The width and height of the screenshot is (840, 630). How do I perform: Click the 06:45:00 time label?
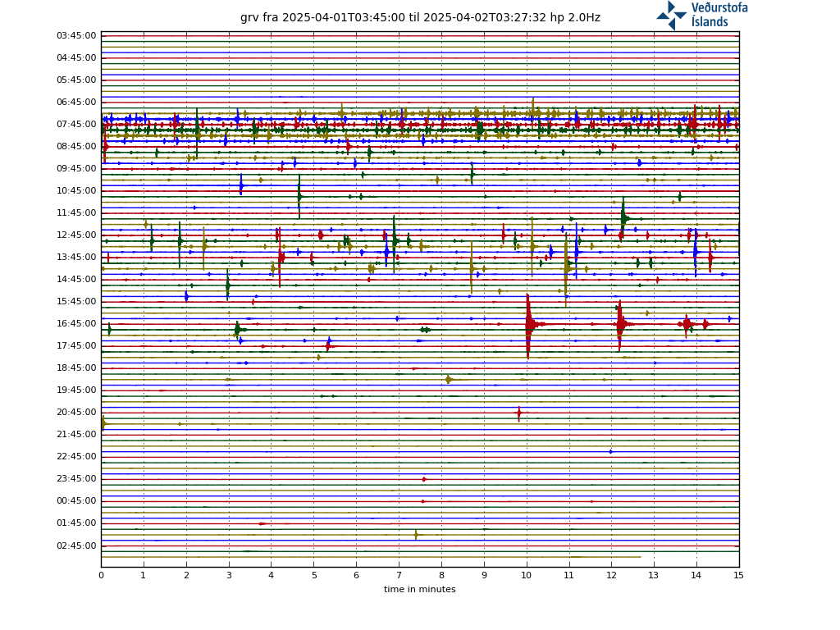point(76,103)
